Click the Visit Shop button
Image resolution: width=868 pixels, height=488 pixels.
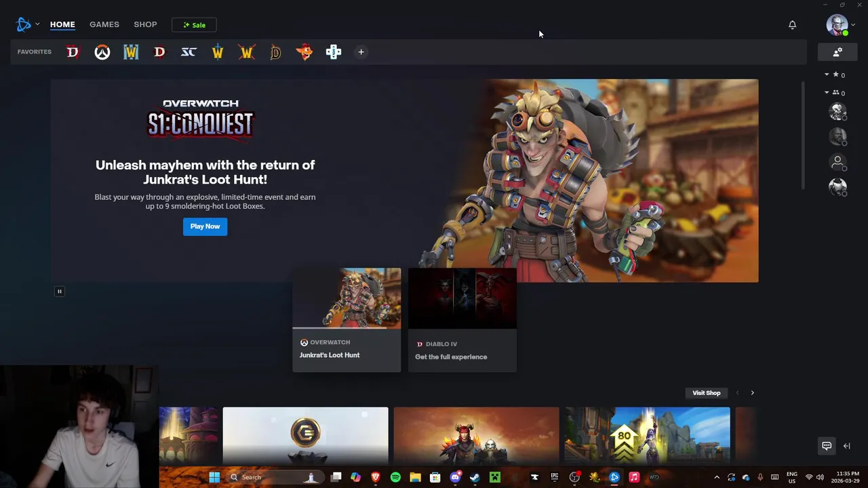tap(706, 393)
